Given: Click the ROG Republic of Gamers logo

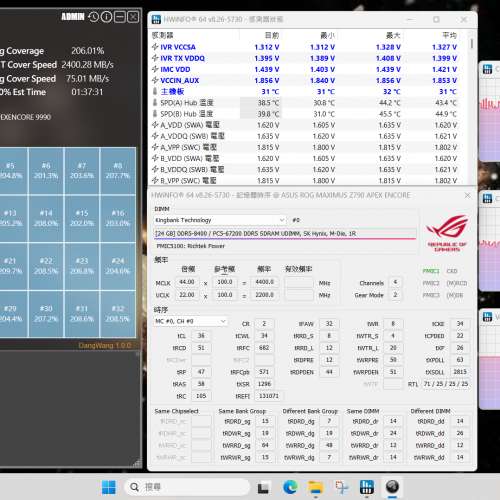Looking at the screenshot, I should [x=447, y=233].
